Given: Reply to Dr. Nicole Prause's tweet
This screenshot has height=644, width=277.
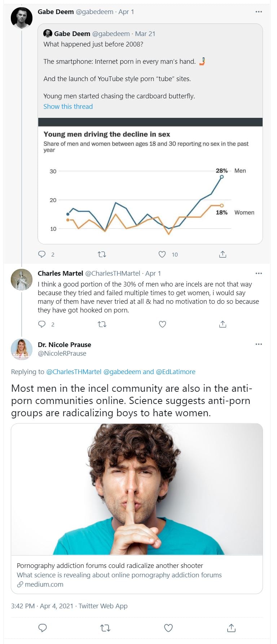Looking at the screenshot, I should tap(43, 628).
